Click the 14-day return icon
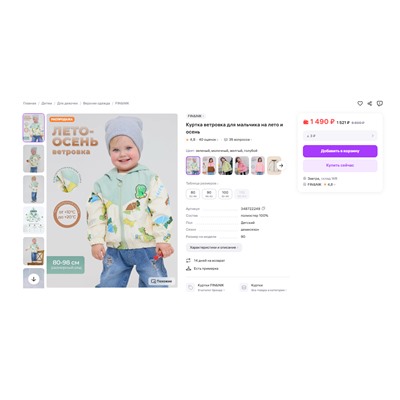Image resolution: width=400 pixels, height=400 pixels. click(x=188, y=260)
